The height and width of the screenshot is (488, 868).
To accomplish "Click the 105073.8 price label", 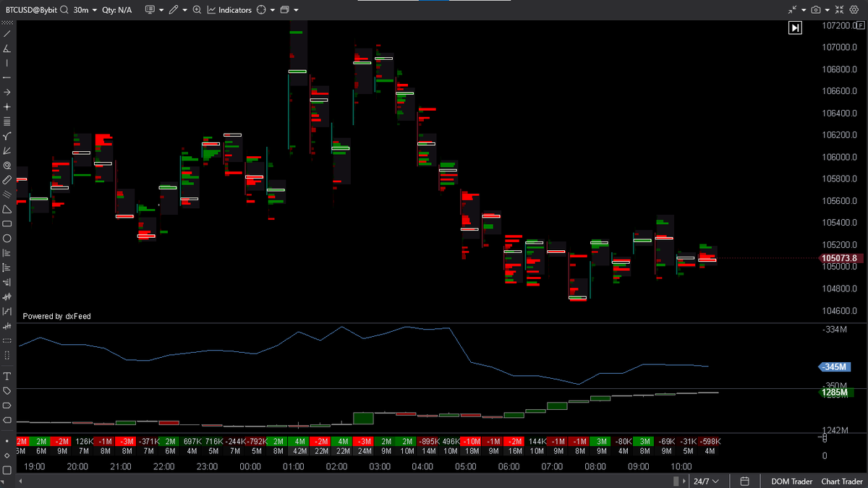I will point(841,258).
